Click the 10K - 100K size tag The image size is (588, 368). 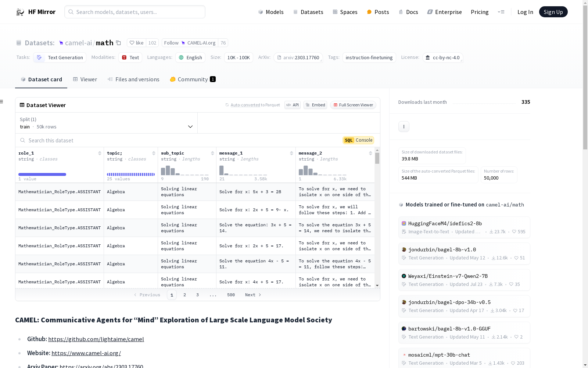point(239,57)
